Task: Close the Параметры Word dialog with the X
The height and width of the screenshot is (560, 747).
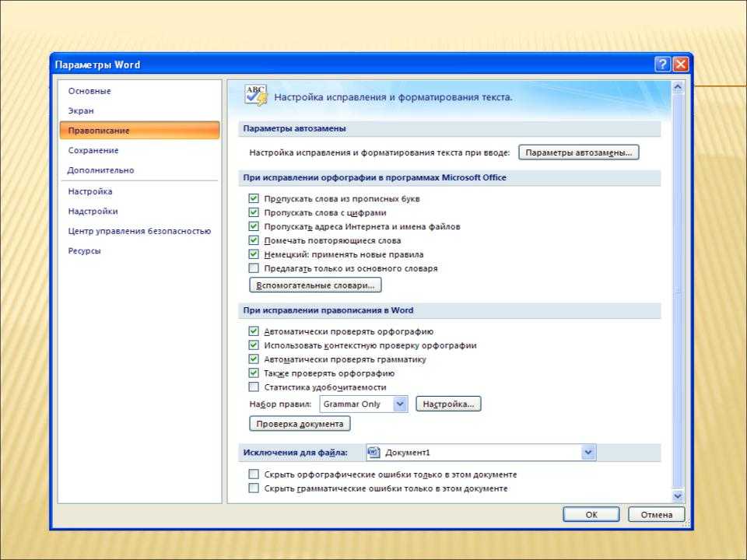Action: click(x=681, y=65)
